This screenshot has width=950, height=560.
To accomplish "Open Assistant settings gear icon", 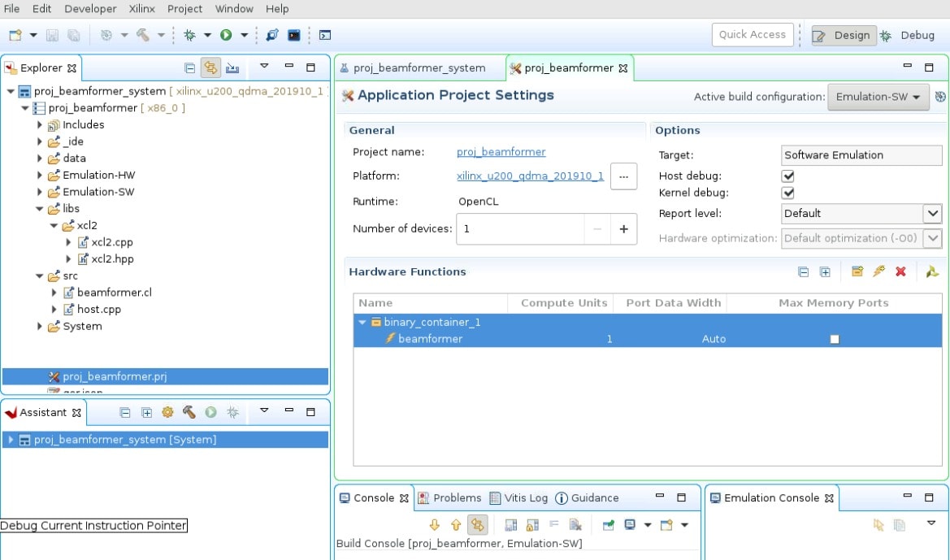I will pyautogui.click(x=168, y=413).
